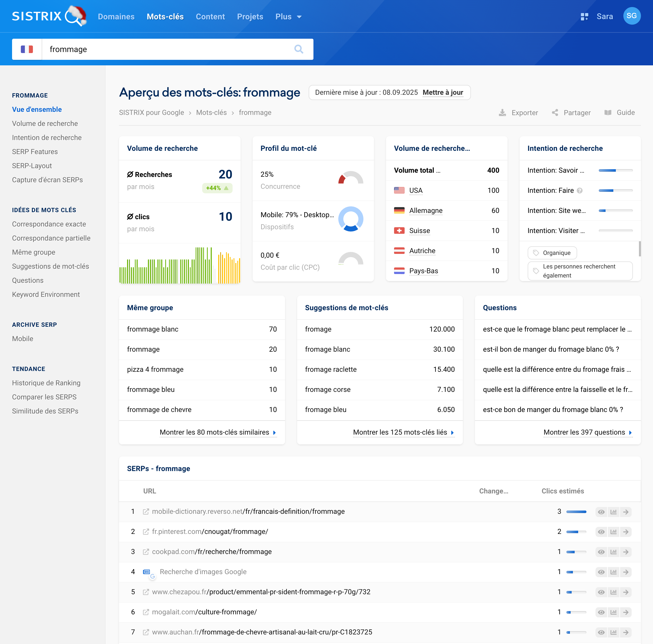Screen dimensions: 653x644
Task: Click the help question mark beside Intention: Faire
Action: [x=580, y=191]
